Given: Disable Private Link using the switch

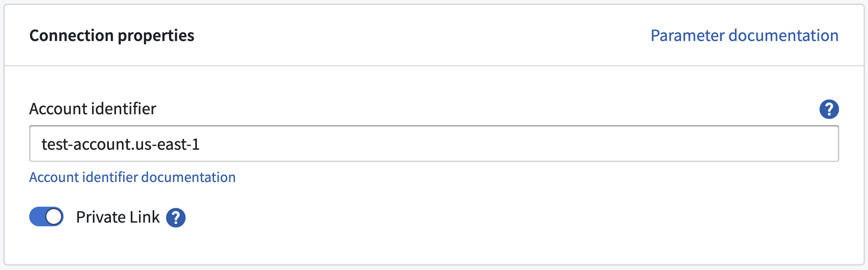Looking at the screenshot, I should click(46, 217).
